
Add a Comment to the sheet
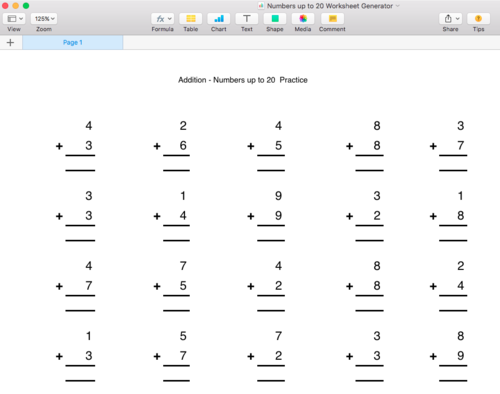332,19
